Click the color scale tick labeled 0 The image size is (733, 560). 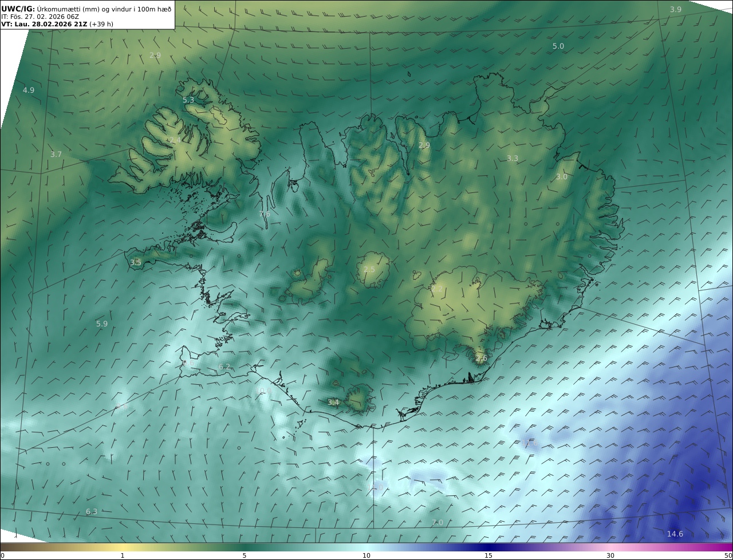point(2,555)
